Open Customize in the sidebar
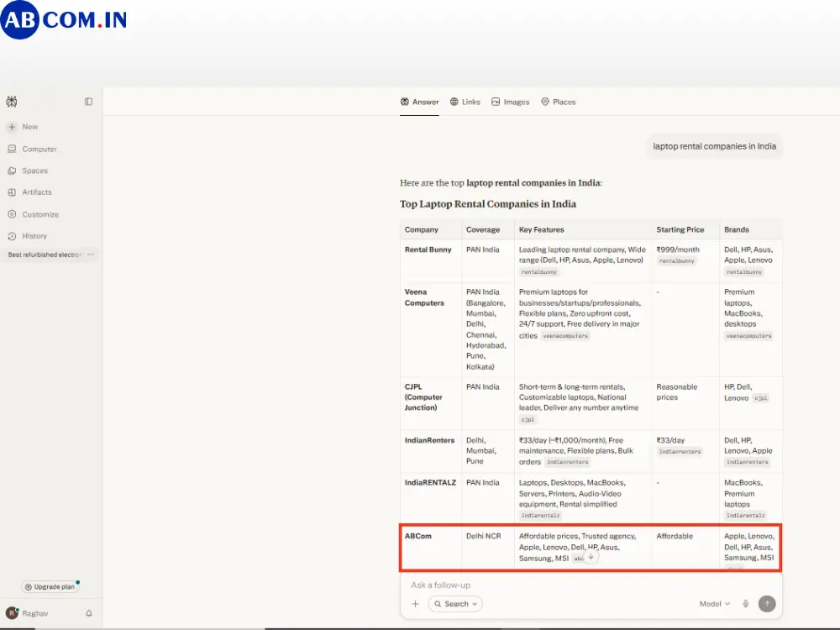The image size is (840, 630). click(x=34, y=214)
